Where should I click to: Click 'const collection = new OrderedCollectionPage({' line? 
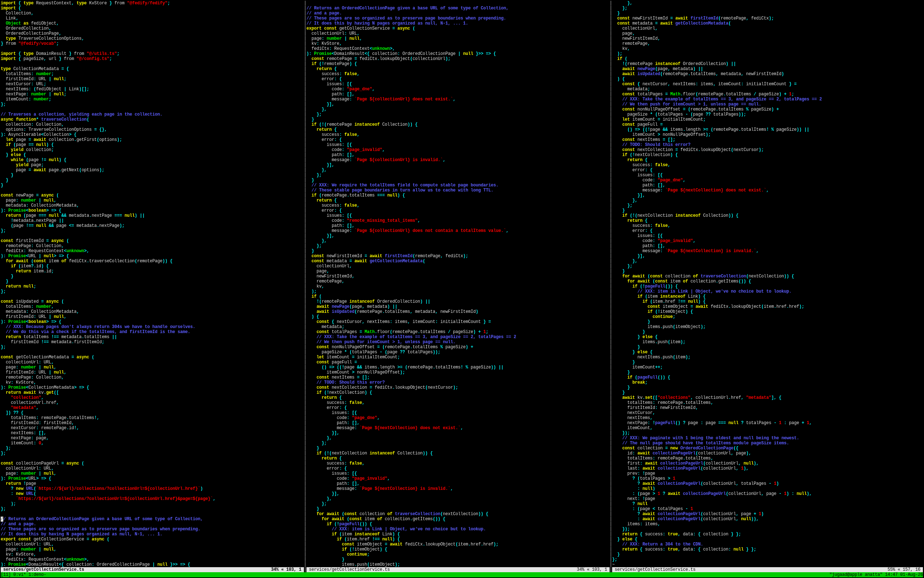coord(680,448)
